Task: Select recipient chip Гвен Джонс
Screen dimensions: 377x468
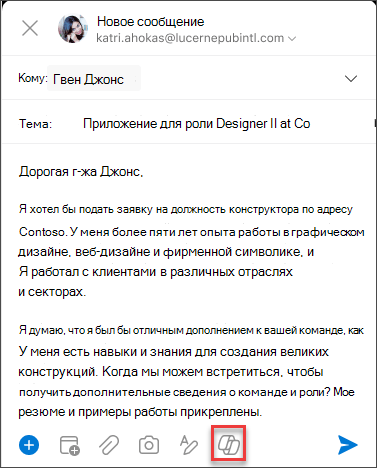Action: tap(94, 79)
